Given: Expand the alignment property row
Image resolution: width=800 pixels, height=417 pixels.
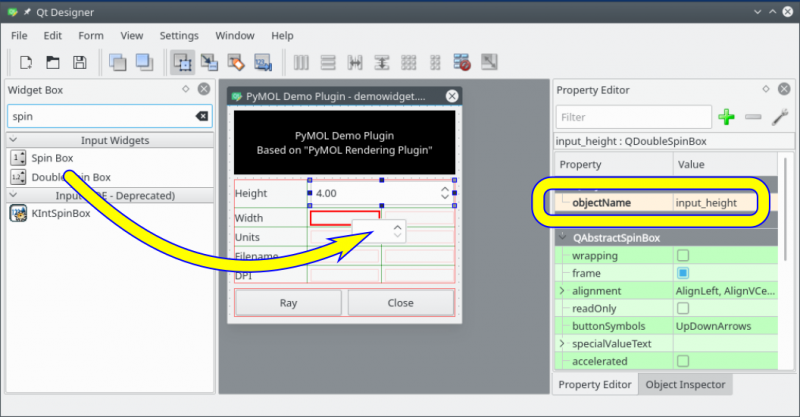Looking at the screenshot, I should pyautogui.click(x=562, y=291).
